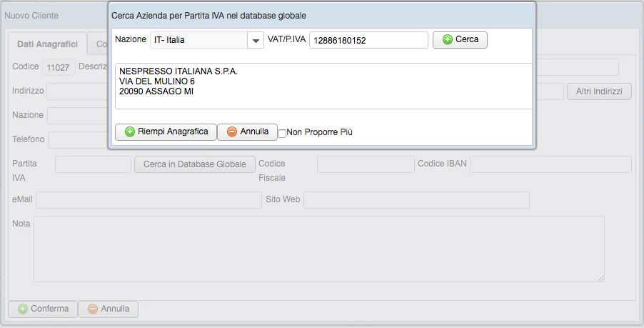Grab the Nota textarea resize handle
This screenshot has height=328, width=644.
(x=601, y=279)
